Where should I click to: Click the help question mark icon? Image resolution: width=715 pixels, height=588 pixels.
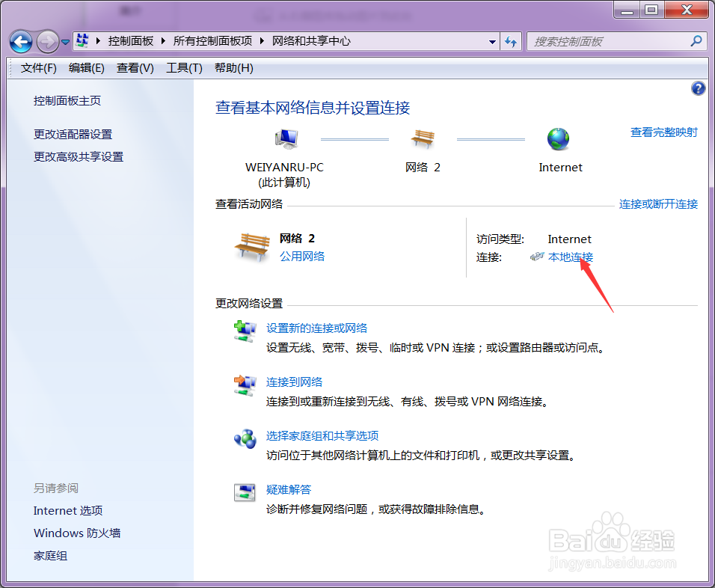(x=698, y=88)
